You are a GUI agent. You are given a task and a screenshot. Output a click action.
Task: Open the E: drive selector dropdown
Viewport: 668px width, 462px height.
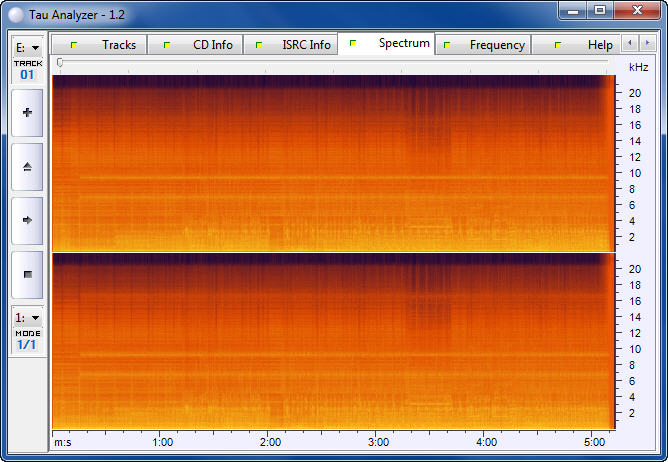(27, 47)
